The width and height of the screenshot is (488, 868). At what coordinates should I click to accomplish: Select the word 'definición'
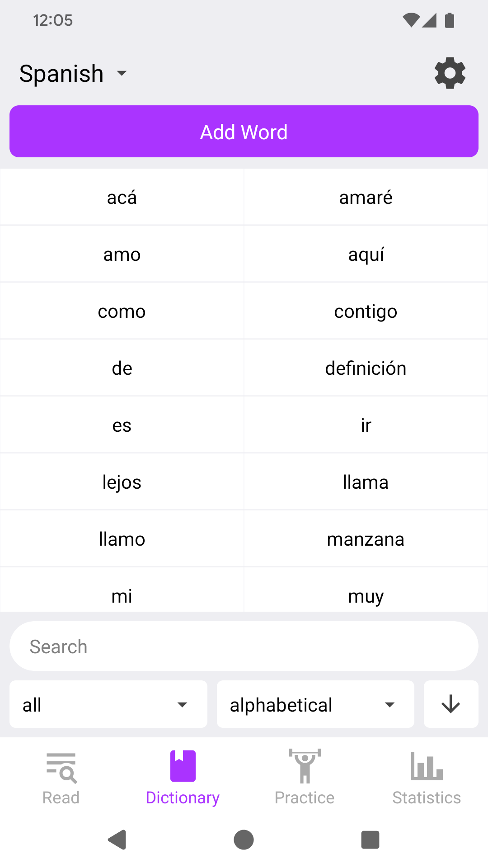pos(366,368)
